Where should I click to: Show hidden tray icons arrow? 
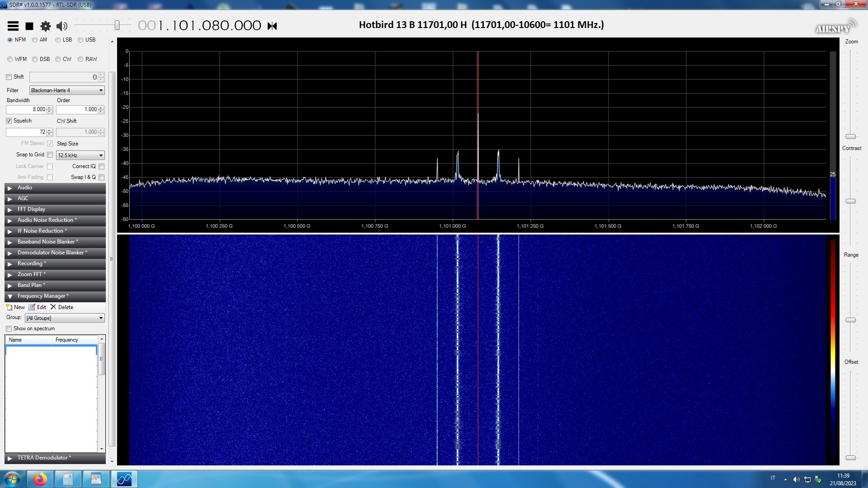pos(785,479)
